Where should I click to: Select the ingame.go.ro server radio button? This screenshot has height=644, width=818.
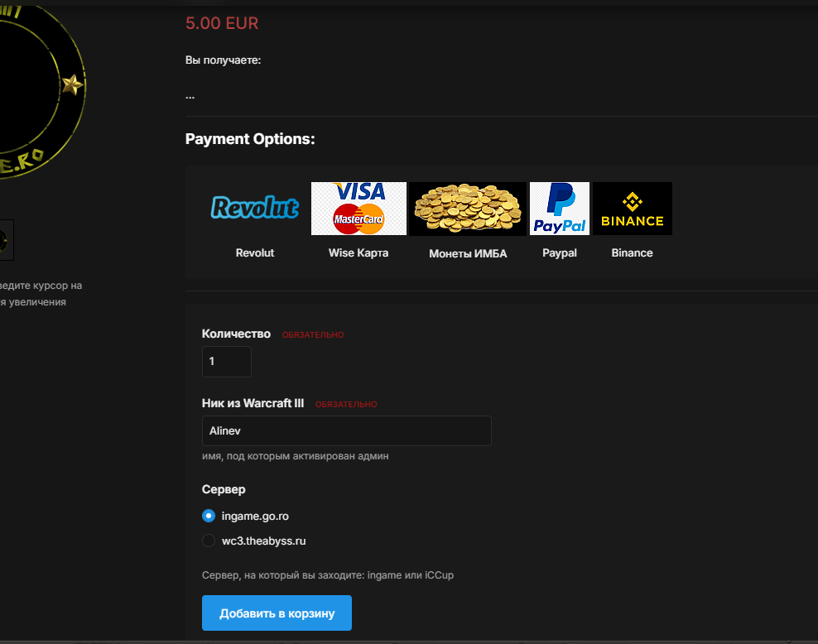(x=209, y=516)
